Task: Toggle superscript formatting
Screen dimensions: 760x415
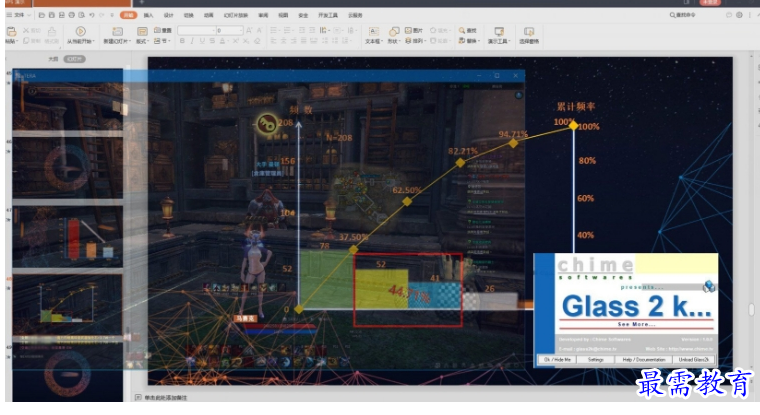Action: 236,41
